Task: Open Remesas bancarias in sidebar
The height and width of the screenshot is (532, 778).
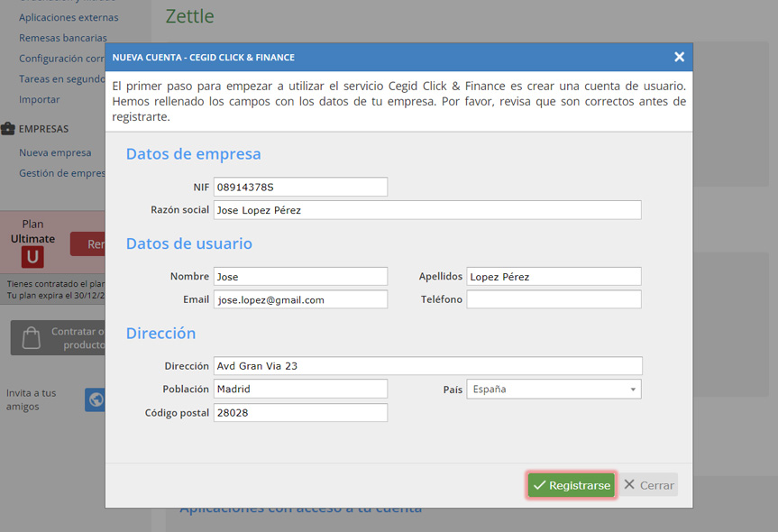Action: click(x=63, y=38)
